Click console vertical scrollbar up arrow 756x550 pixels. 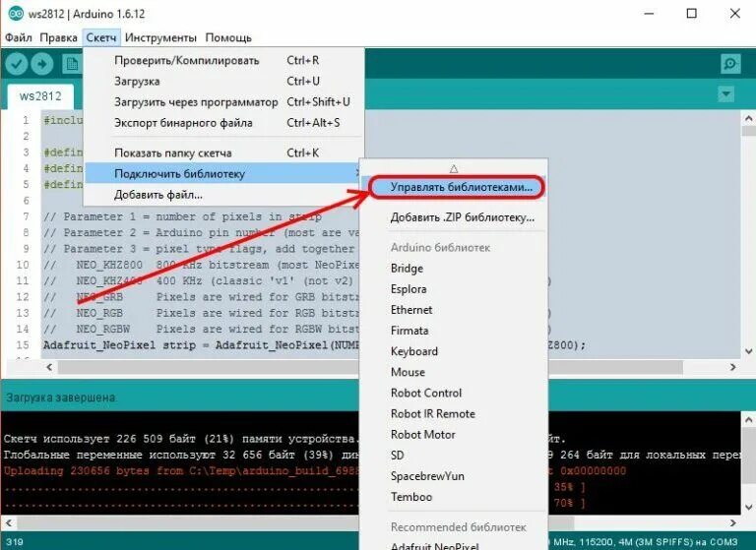[x=748, y=419]
